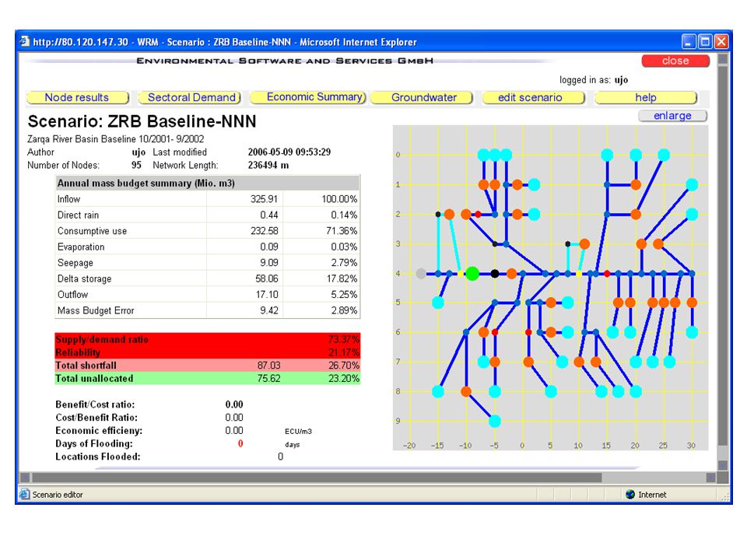Select the gray node at the far left of the map
Screen dimensions: 747x560
click(421, 273)
